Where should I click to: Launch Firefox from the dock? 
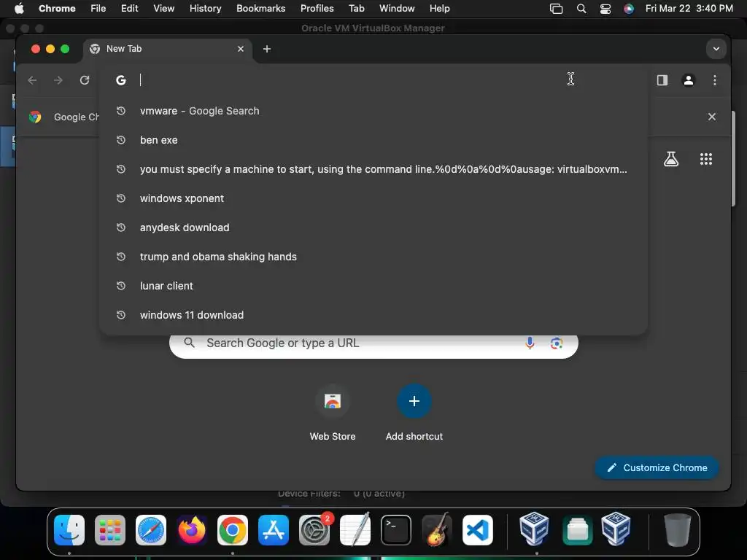tap(192, 530)
